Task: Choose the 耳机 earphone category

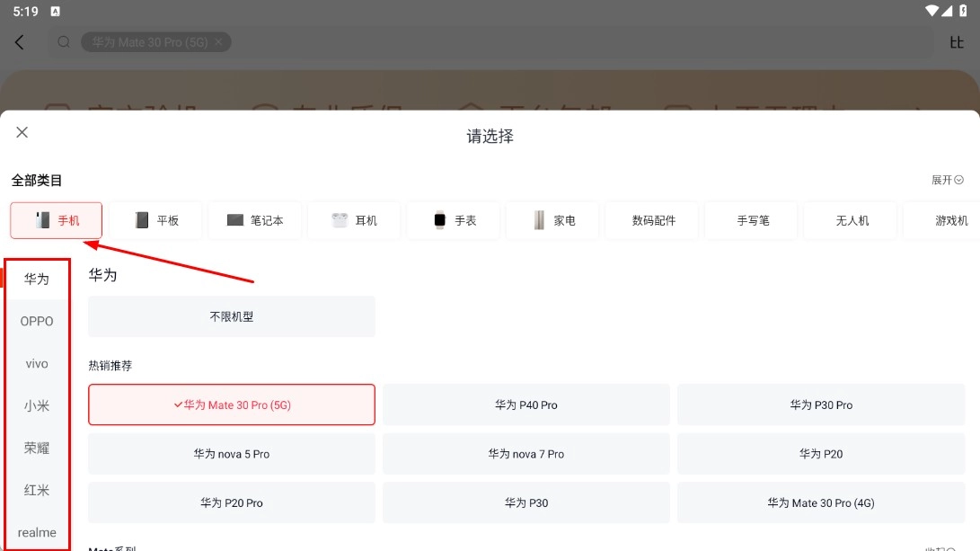Action: [x=354, y=220]
